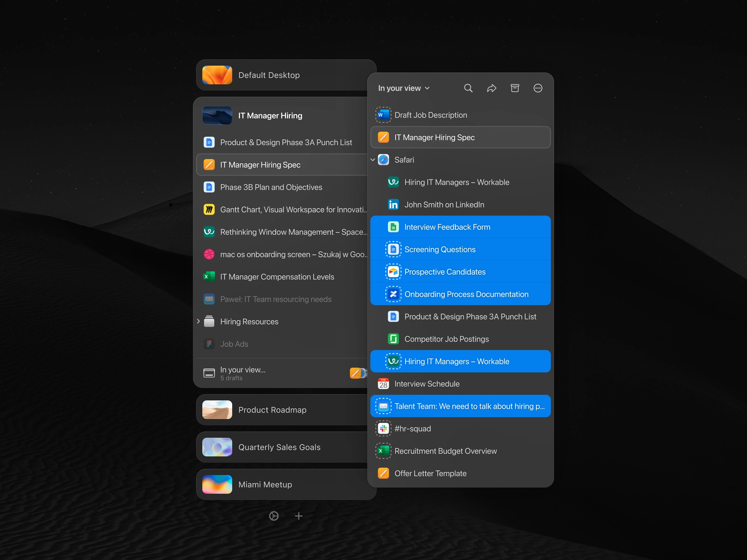Viewport: 747px width, 560px height.
Task: Deselect the Interview Feedback Form item
Action: pos(447,227)
